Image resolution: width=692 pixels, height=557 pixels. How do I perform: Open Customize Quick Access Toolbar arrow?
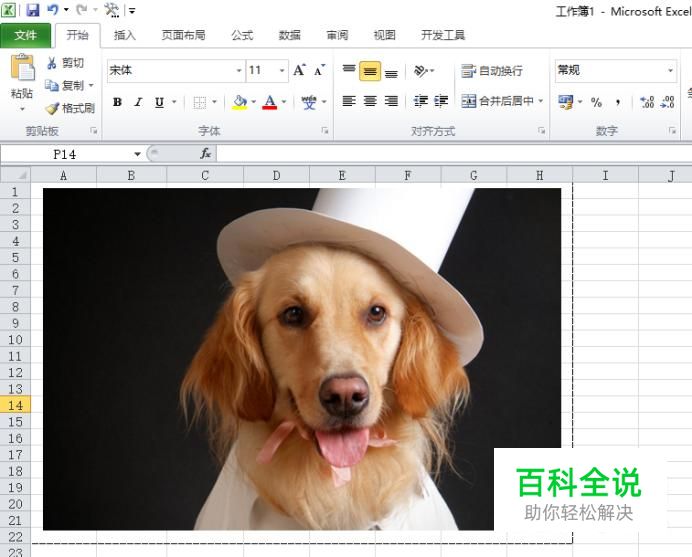pyautogui.click(x=132, y=11)
